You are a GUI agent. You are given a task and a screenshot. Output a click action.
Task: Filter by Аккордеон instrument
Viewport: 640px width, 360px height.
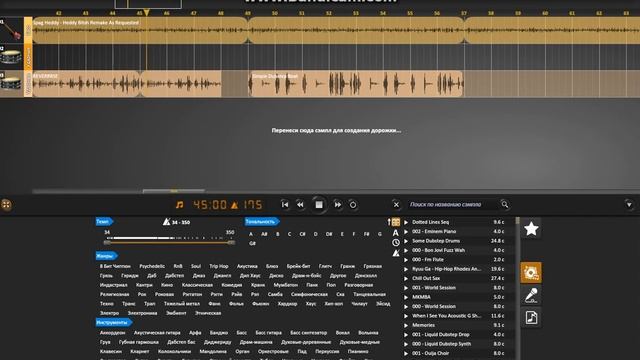[x=112, y=333]
